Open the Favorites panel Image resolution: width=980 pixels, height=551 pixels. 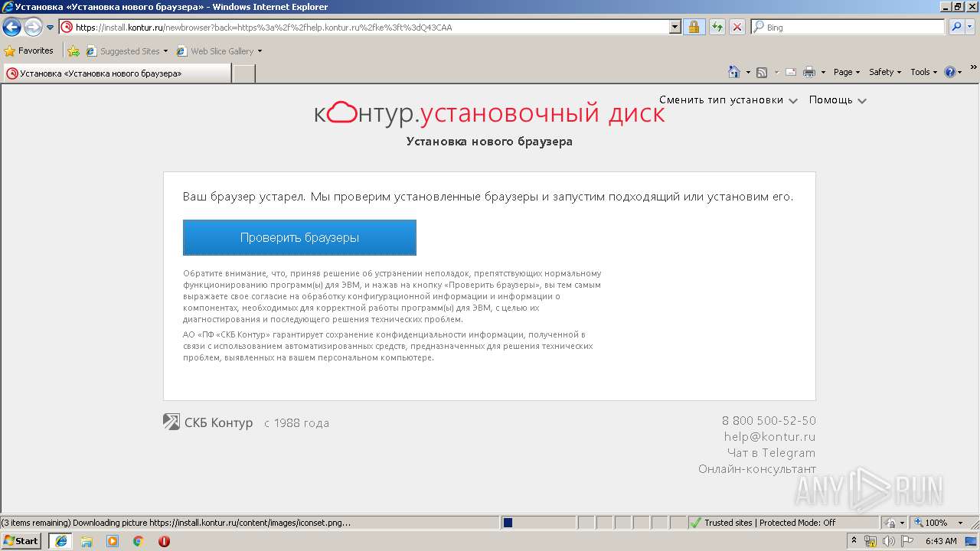pos(29,51)
